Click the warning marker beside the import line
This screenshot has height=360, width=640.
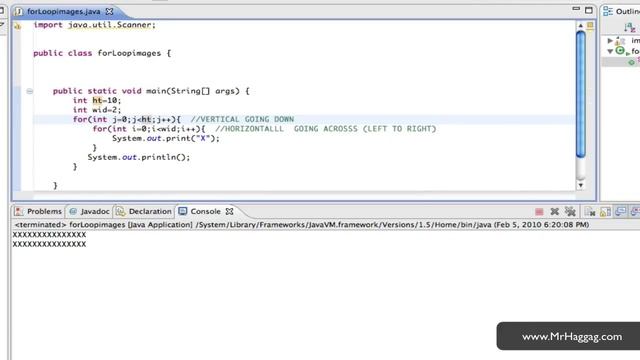pos(17,26)
